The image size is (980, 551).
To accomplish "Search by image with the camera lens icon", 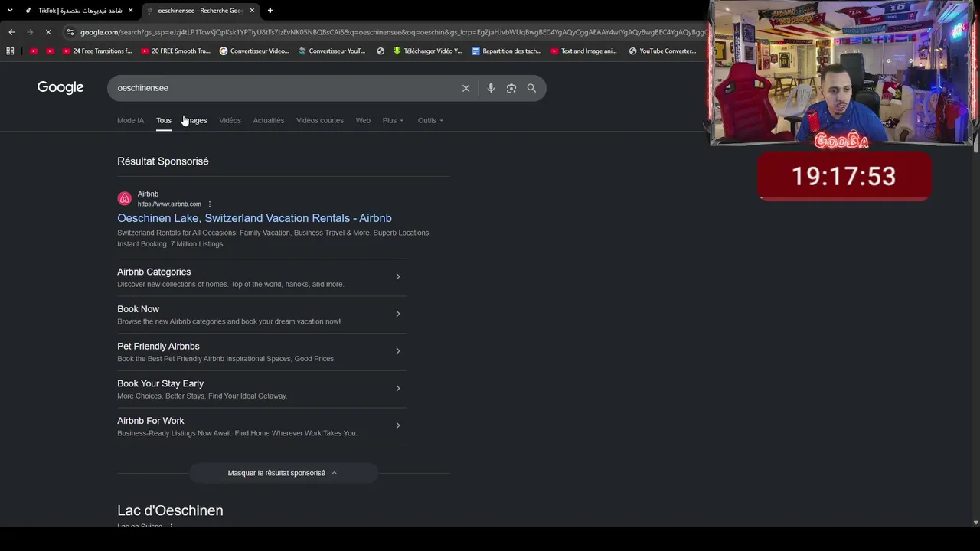I will tap(511, 88).
